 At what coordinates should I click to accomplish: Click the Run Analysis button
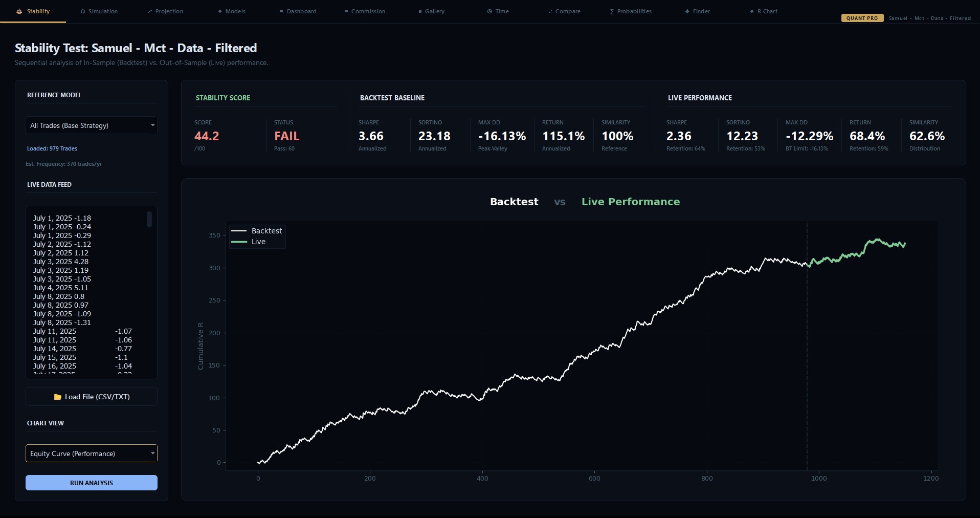(92, 483)
